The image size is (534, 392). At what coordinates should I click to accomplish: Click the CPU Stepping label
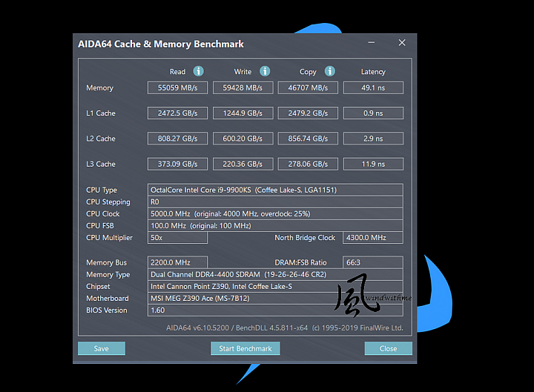[108, 202]
